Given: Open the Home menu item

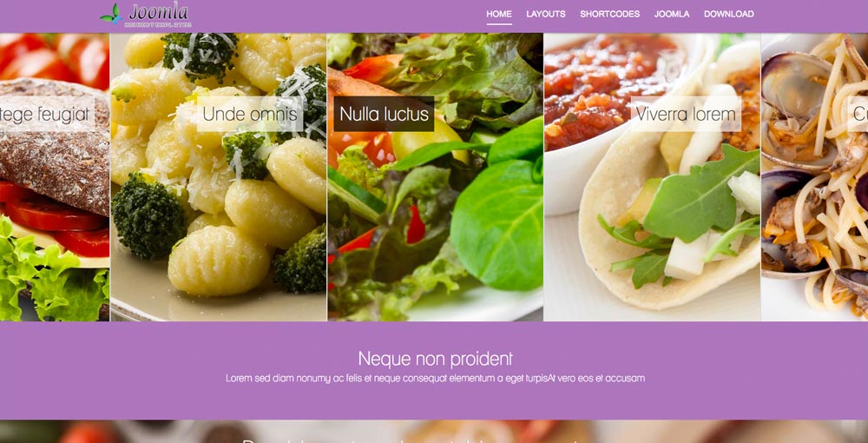Looking at the screenshot, I should (x=499, y=15).
